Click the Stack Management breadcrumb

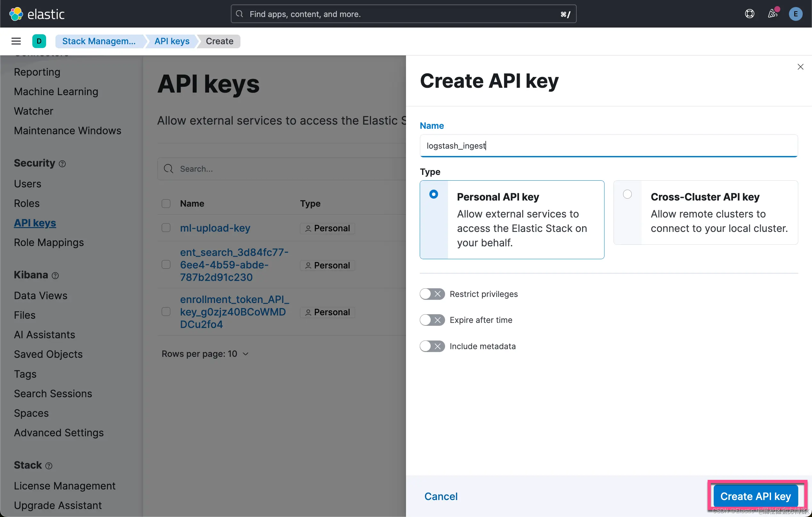pos(99,41)
